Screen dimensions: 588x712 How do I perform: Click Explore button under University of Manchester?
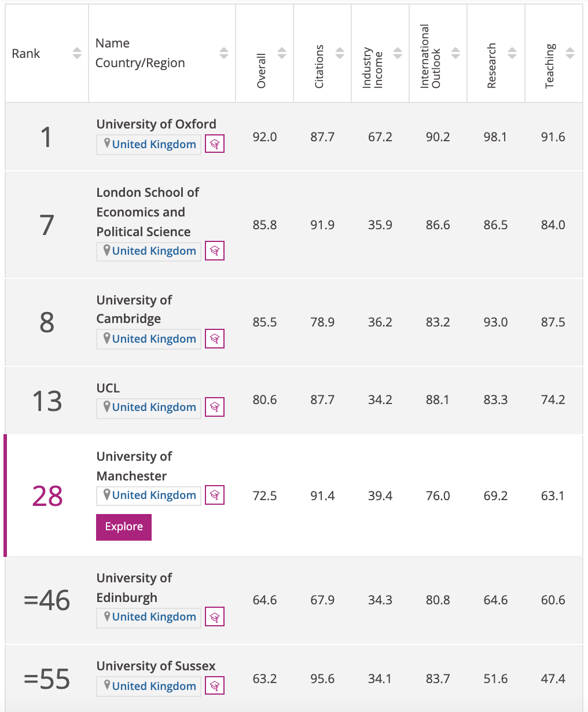click(124, 527)
